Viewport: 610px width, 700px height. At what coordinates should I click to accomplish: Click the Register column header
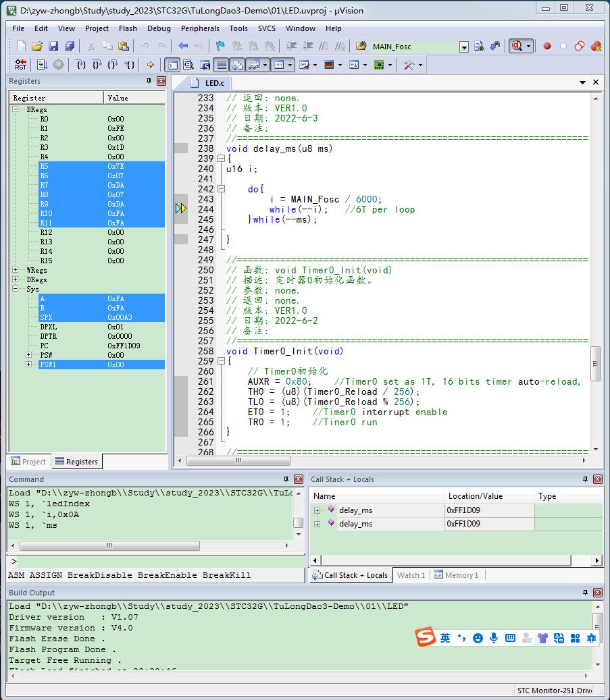pos(57,98)
